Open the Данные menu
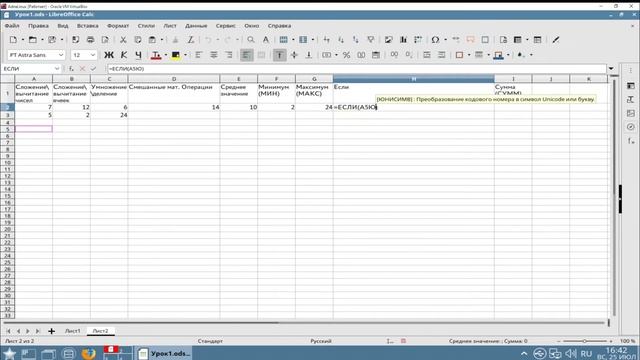The height and width of the screenshot is (360, 640). click(196, 25)
